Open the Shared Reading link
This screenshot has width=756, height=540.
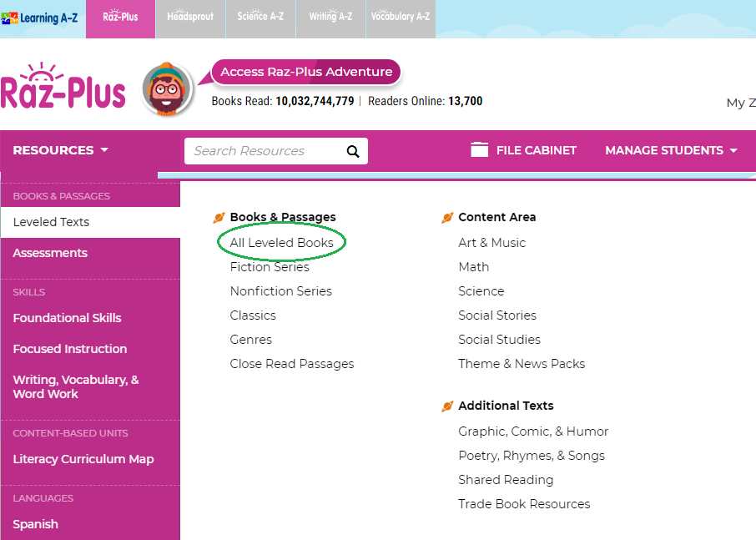pos(506,480)
